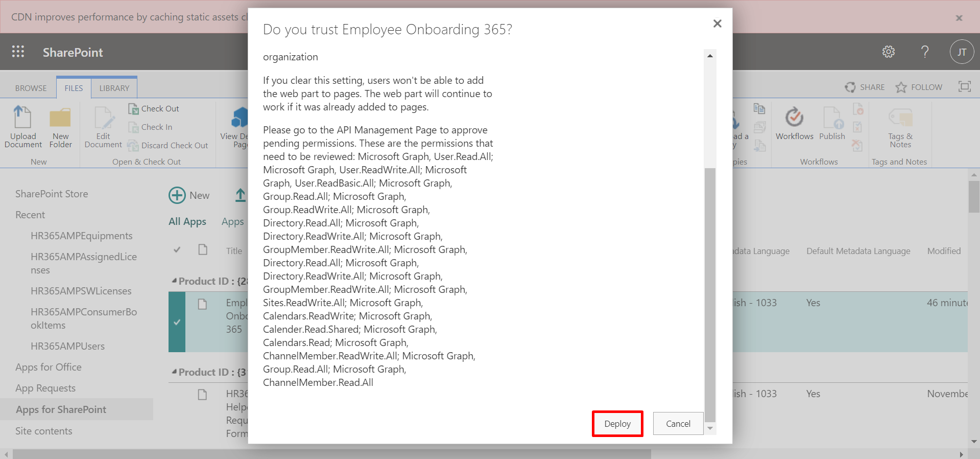The width and height of the screenshot is (980, 459).
Task: Click the upload arrow next to New
Action: (x=241, y=195)
